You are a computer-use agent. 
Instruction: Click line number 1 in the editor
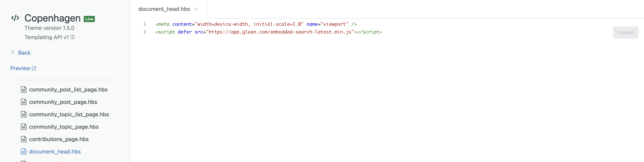pos(145,24)
